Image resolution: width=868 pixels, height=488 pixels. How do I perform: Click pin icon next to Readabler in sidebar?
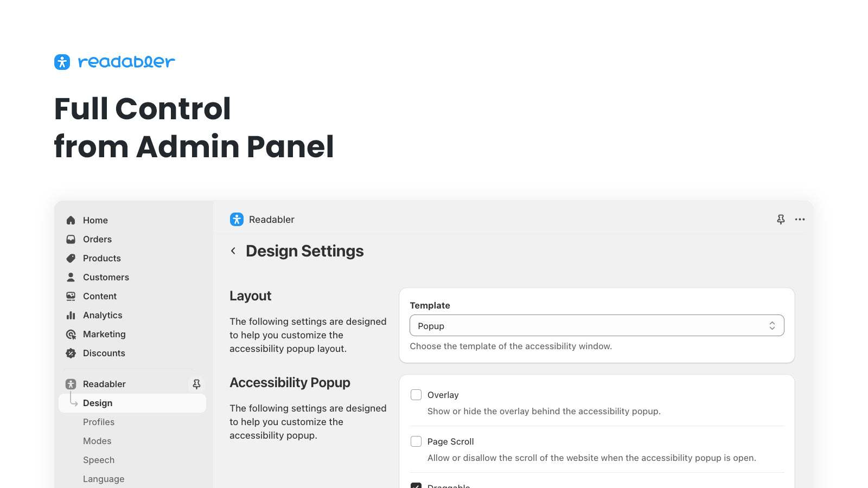point(196,384)
